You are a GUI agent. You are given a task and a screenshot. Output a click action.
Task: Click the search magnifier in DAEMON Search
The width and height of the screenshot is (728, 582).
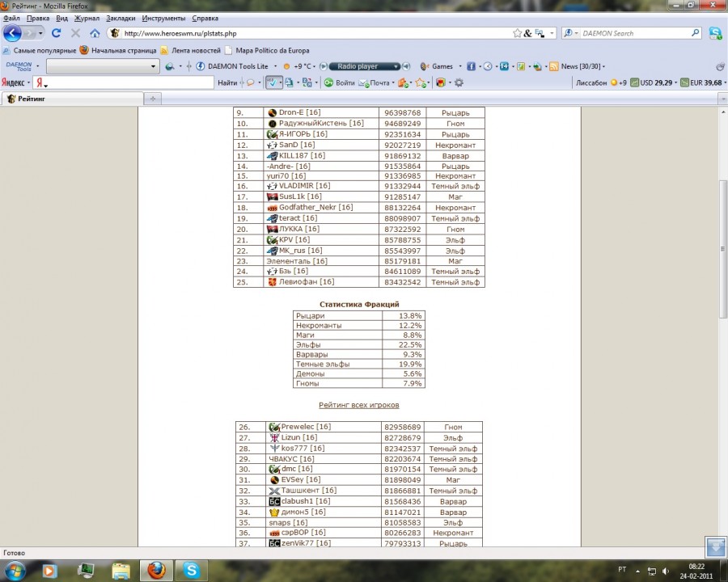(695, 33)
